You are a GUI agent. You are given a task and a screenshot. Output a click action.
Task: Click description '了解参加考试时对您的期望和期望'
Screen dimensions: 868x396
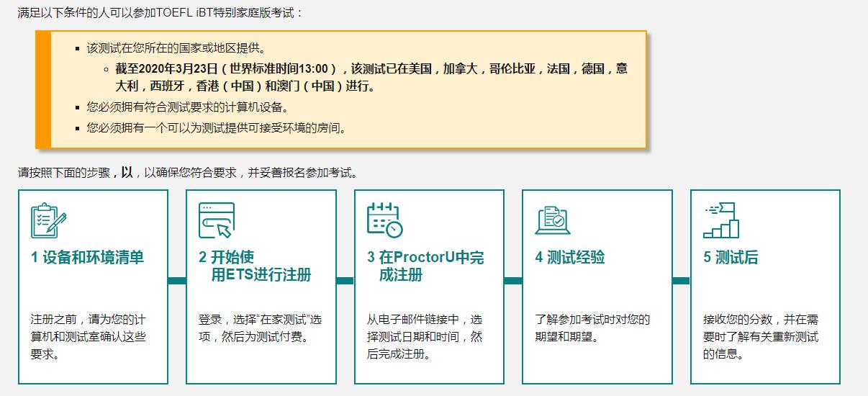click(593, 328)
